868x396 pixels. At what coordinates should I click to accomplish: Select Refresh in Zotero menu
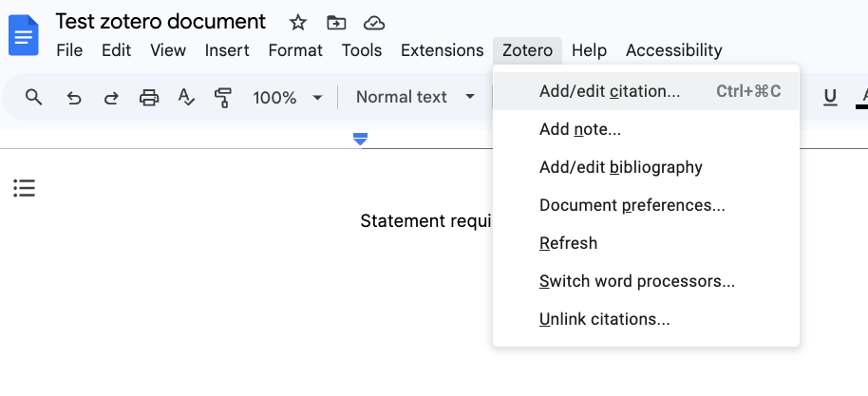pos(646,243)
